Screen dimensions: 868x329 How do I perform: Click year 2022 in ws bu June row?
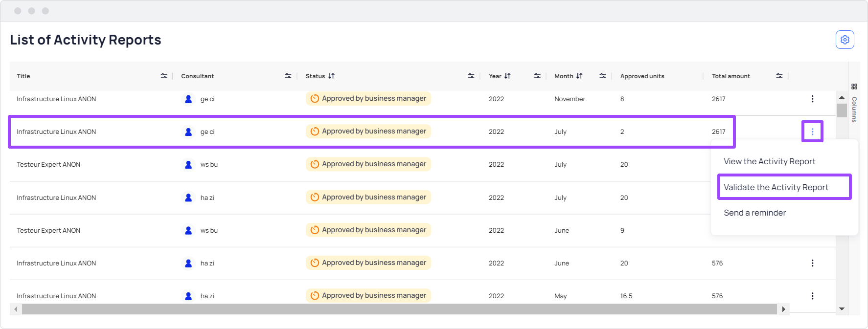tap(496, 230)
